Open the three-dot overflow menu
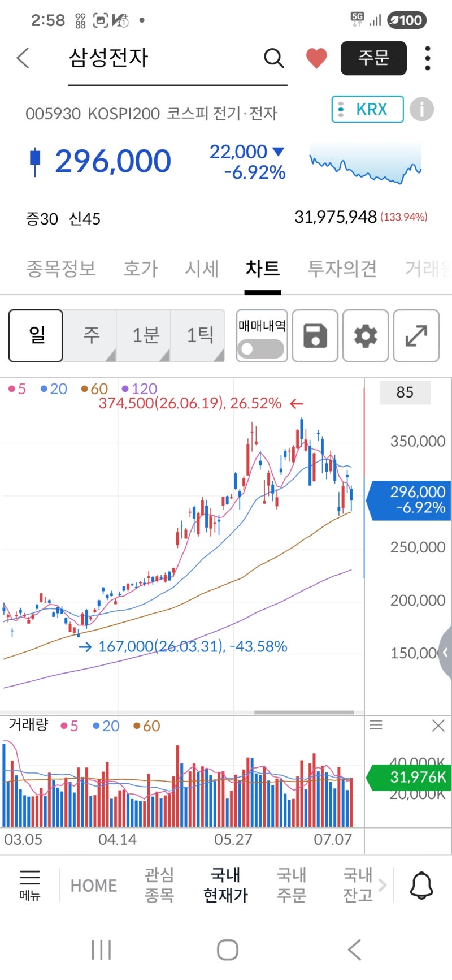Screen dimensions: 452x980 click(x=428, y=58)
